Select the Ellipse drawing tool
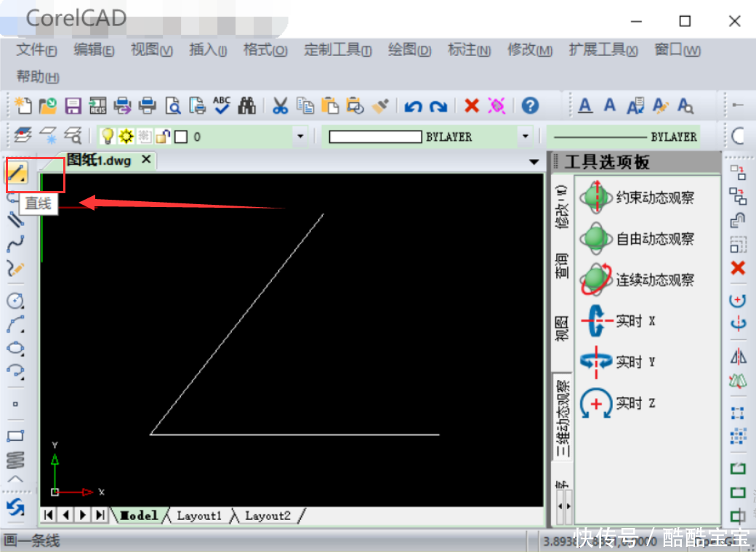The image size is (756, 552). [x=15, y=348]
